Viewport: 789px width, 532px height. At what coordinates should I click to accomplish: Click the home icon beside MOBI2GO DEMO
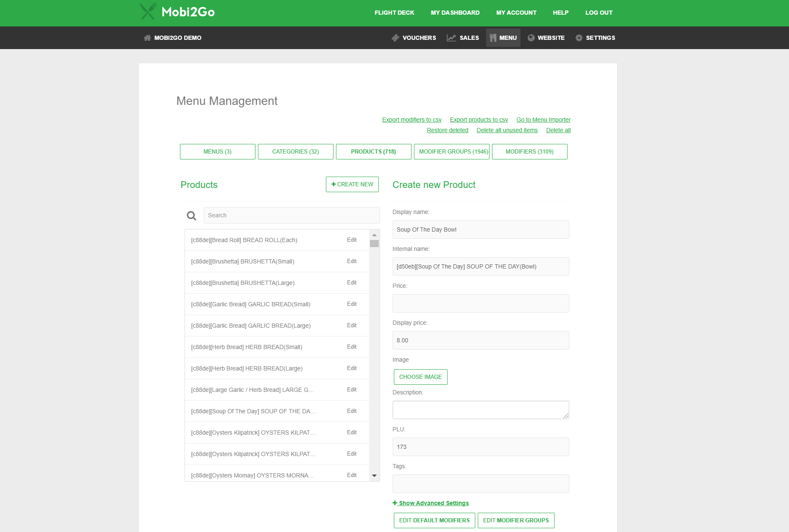pos(147,38)
